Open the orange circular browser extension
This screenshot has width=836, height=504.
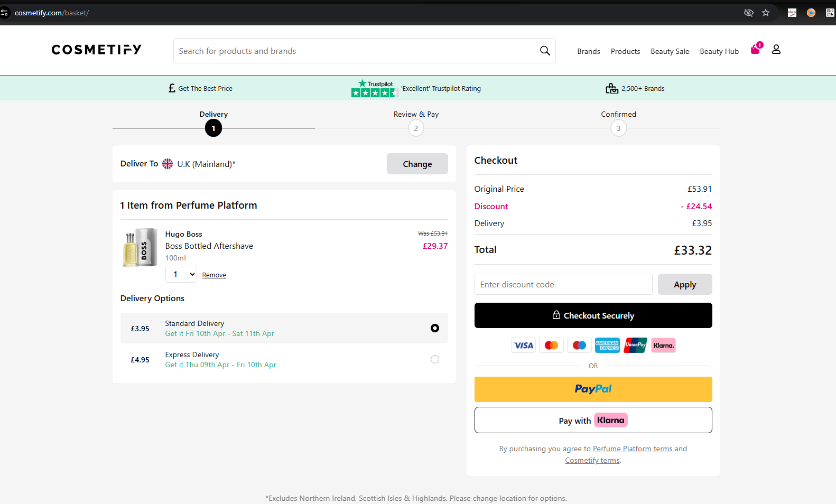811,13
